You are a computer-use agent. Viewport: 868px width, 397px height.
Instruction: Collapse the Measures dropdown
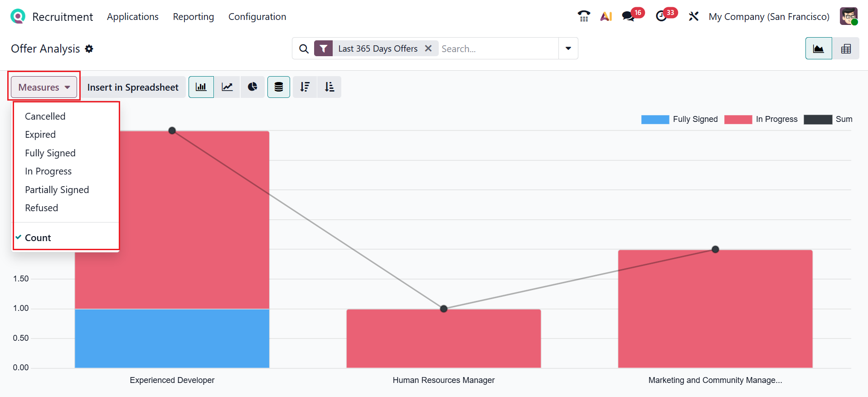[x=44, y=87]
